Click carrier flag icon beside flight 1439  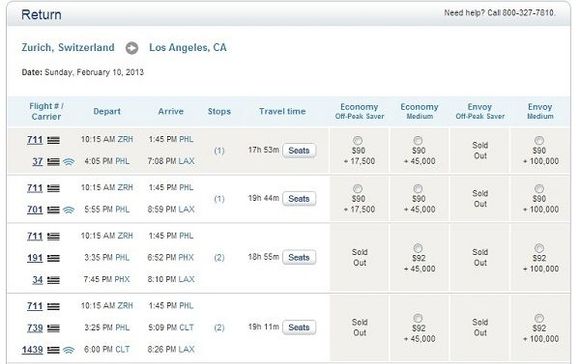click(54, 350)
